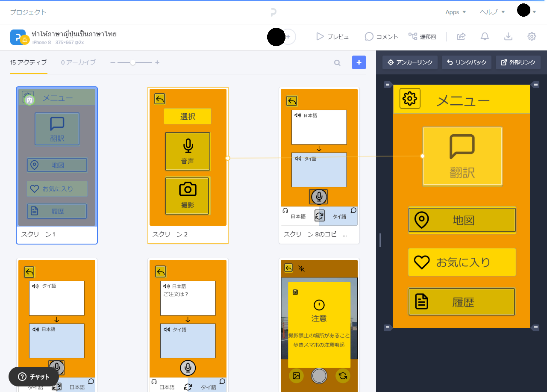Click the お気に入り favorites button in preview
This screenshot has height=392, width=547.
click(x=462, y=262)
